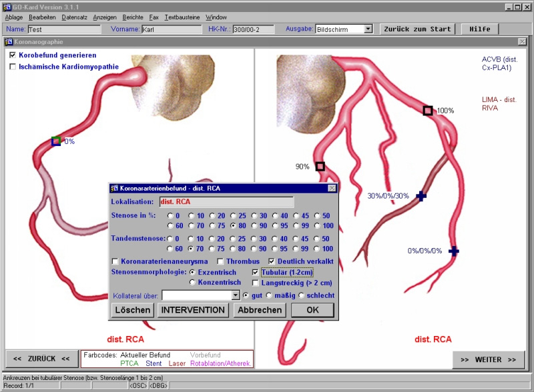Click the 100% stenosis square marker
The height and width of the screenshot is (392, 534).
(x=428, y=111)
